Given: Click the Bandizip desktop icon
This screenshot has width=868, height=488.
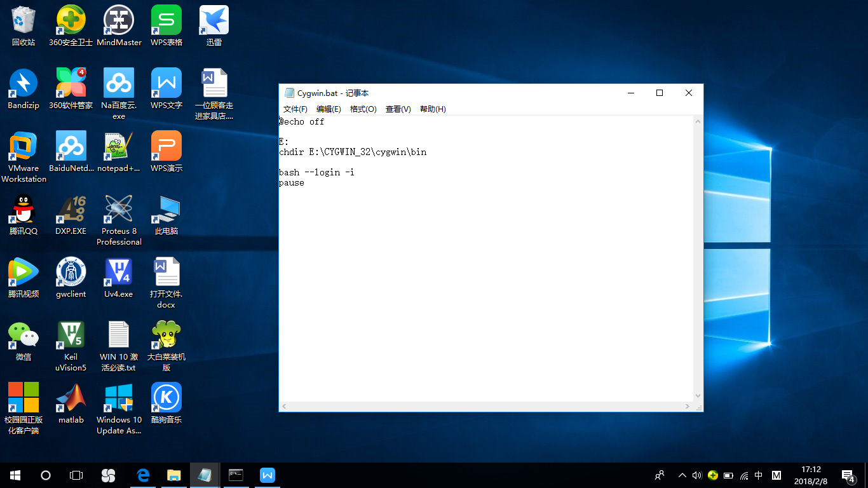Looking at the screenshot, I should (24, 85).
